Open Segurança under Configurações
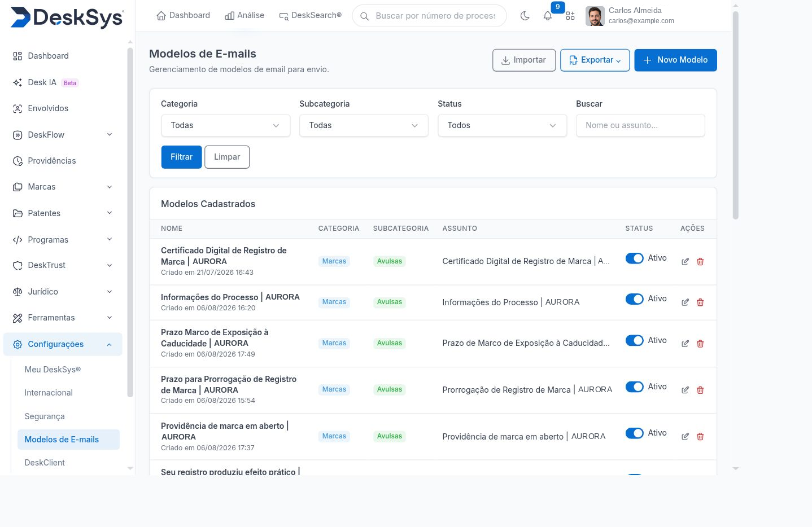This screenshot has width=812, height=527. pos(45,416)
